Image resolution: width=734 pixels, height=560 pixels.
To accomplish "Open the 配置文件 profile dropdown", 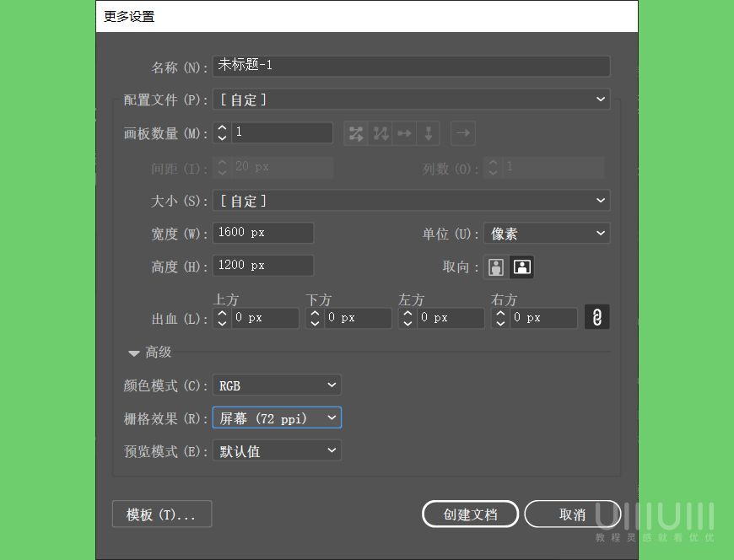I will point(411,99).
